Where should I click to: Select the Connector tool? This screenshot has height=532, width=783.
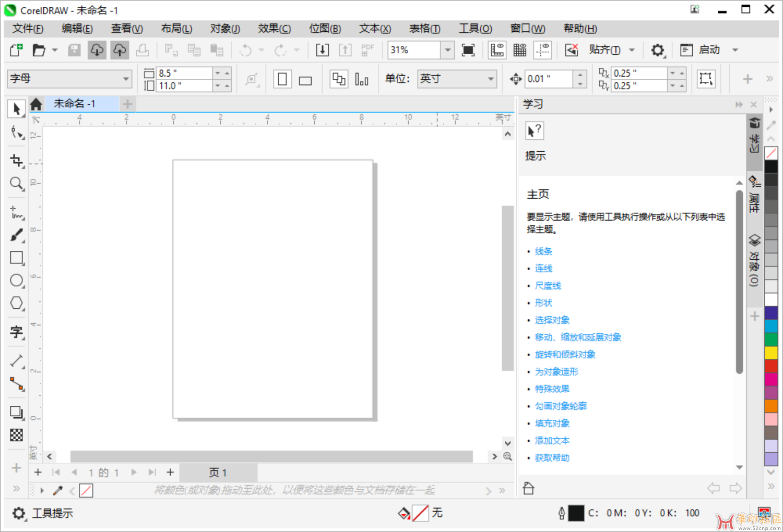(x=17, y=384)
